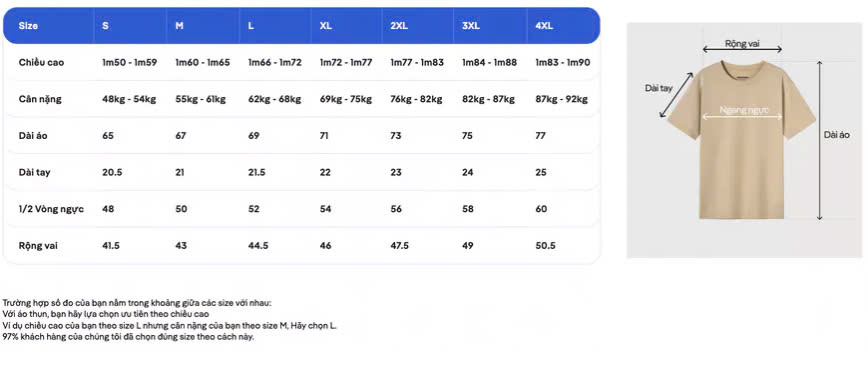The height and width of the screenshot is (369, 868).
Task: Click the XL size column header
Action: click(326, 26)
